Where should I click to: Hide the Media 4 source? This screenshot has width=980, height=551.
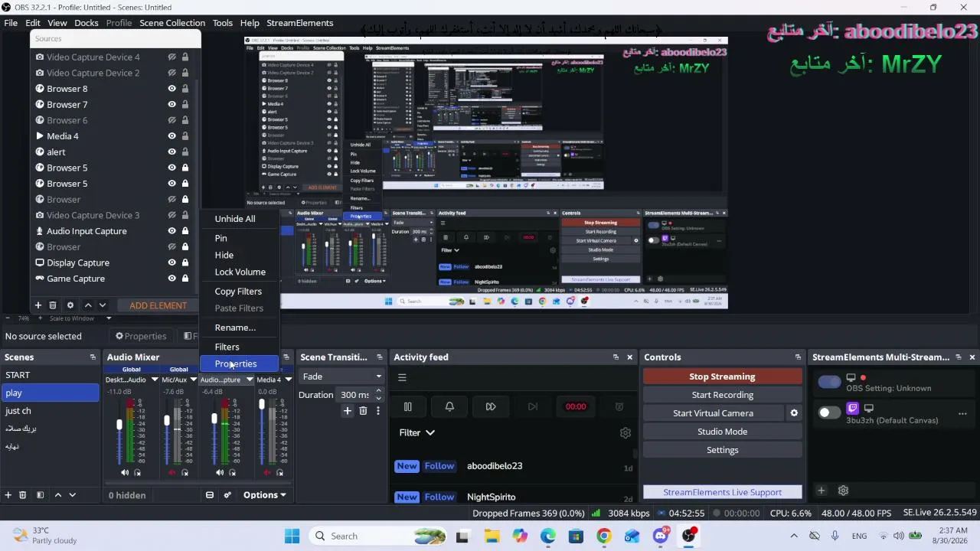172,136
